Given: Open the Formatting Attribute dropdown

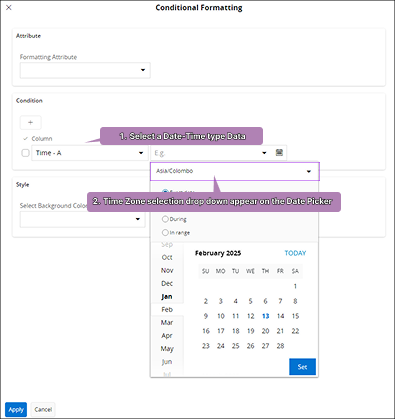Looking at the screenshot, I should pos(85,70).
